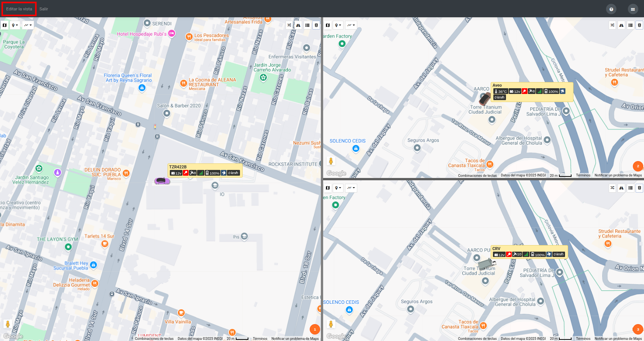Click the list icon in the CRV pane
This screenshot has width=644, height=341.
coord(631,188)
